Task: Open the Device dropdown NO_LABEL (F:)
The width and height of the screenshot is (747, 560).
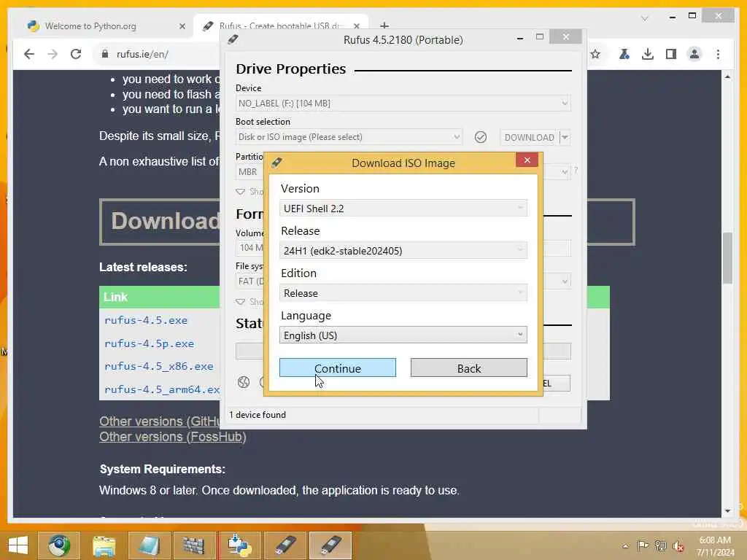Action: click(x=403, y=104)
